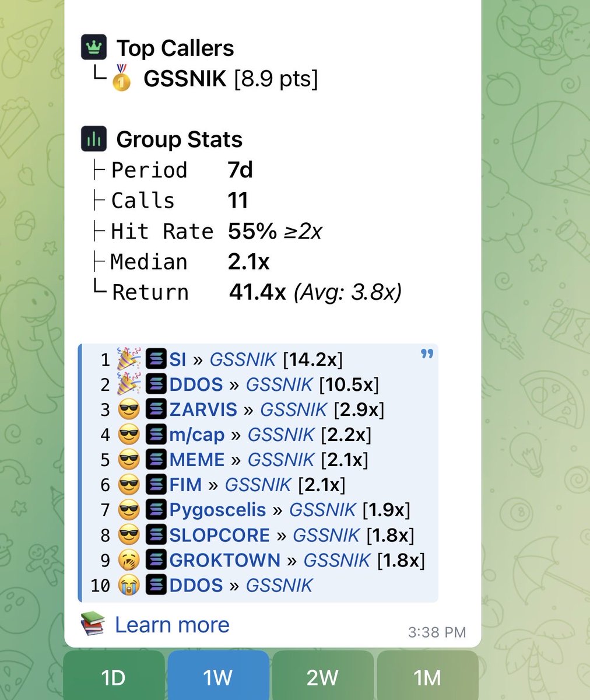Open the ZARVIS token link
The height and width of the screenshot is (700, 590).
(x=203, y=409)
